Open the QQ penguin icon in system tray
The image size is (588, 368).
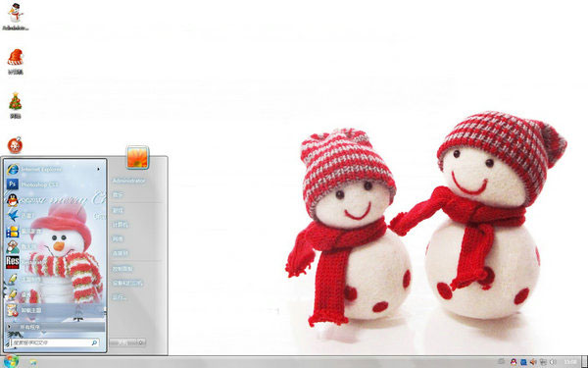[x=514, y=362]
